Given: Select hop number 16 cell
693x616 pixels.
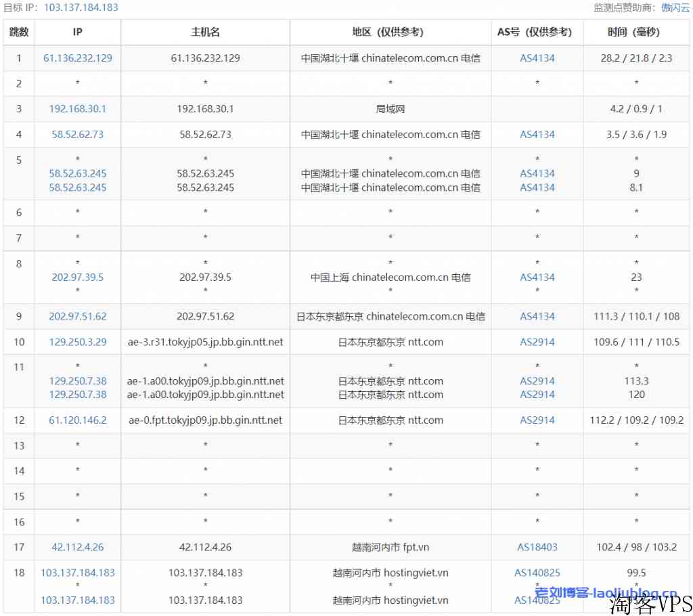Looking at the screenshot, I should click(x=18, y=522).
